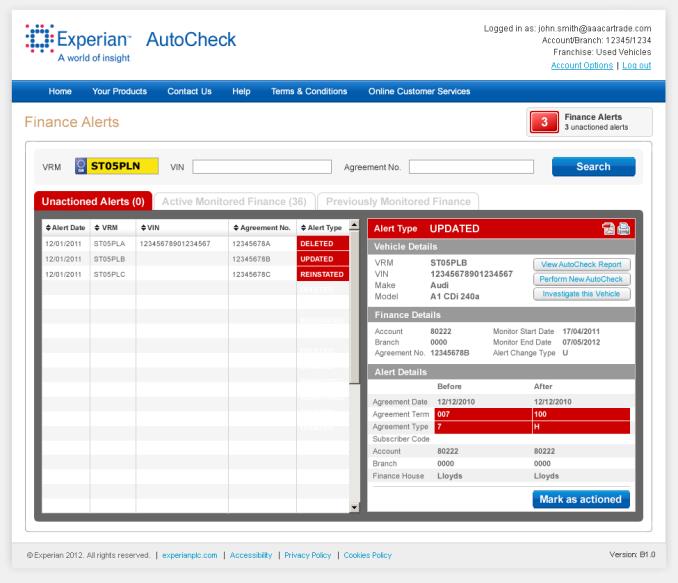Open Terms & Conditions page
The image size is (678, 583).
(x=309, y=91)
